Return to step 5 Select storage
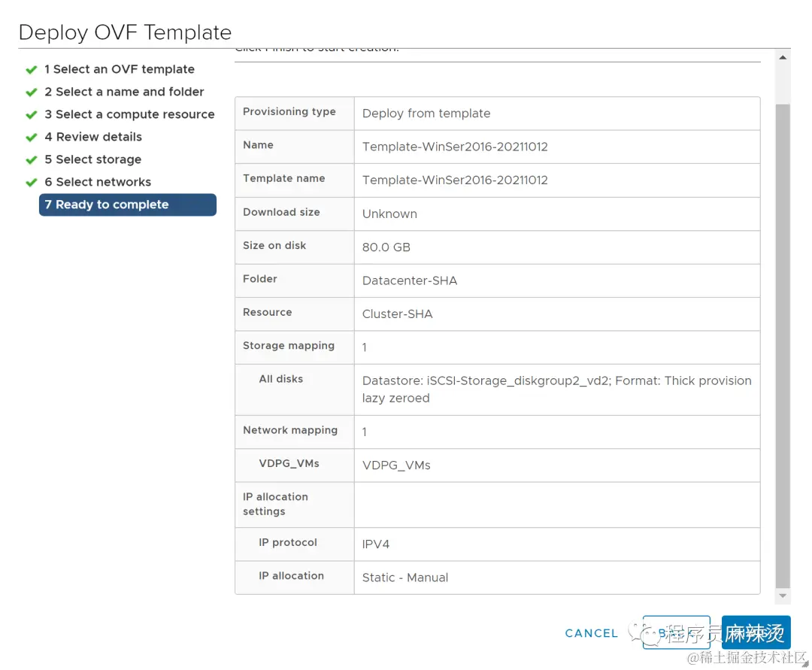 click(92, 159)
